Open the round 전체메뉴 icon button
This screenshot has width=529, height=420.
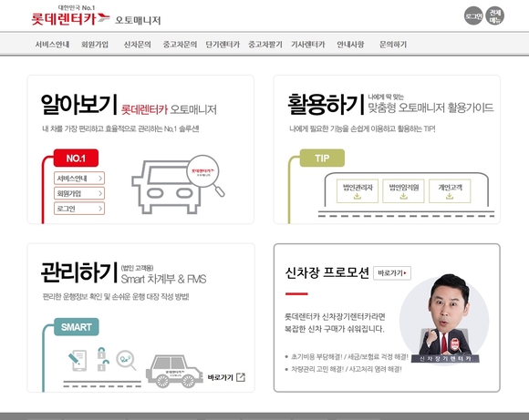[495, 15]
